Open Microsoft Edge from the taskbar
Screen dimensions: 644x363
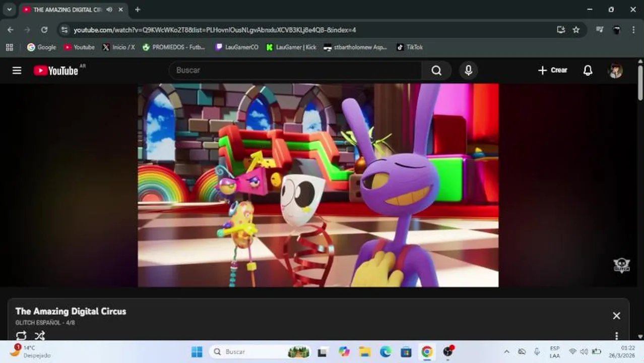[385, 351]
